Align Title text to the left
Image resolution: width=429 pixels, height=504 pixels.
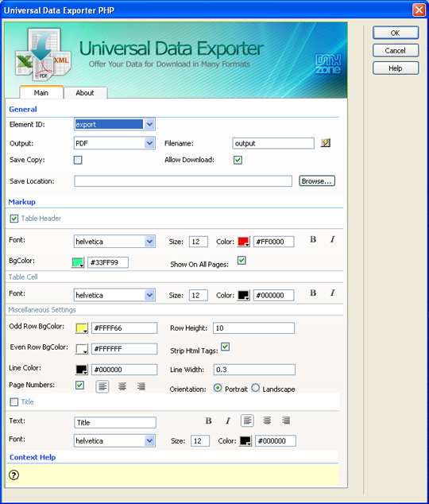pyautogui.click(x=247, y=421)
